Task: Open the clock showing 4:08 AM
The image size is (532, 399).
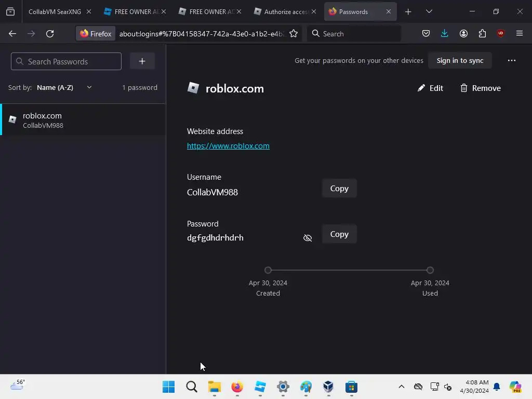Action: [x=475, y=387]
